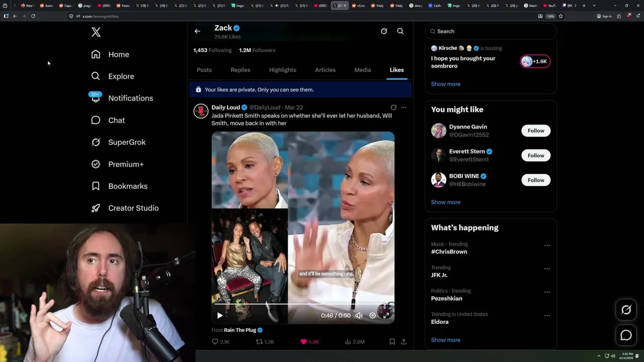This screenshot has width=644, height=362.
Task: Switch to the Media tab
Action: click(363, 70)
